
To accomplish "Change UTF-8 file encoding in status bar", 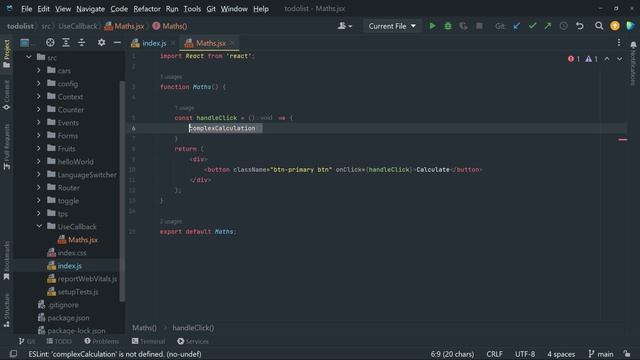I will [x=525, y=354].
